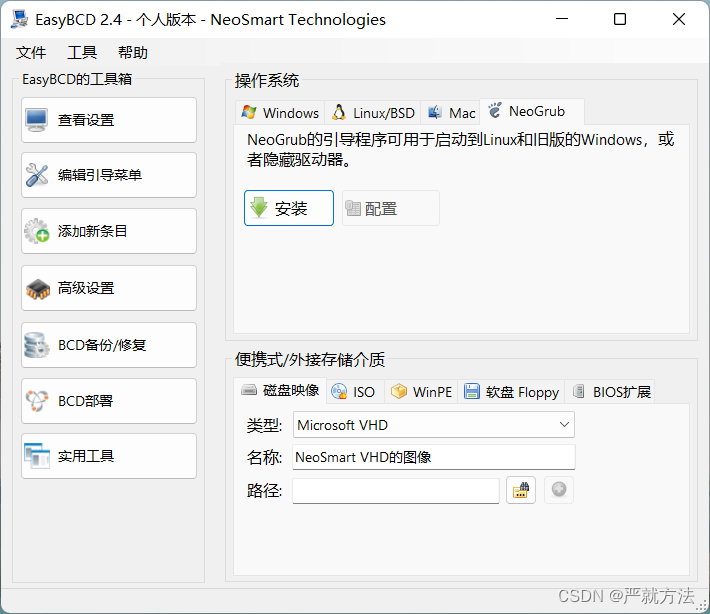Click the 操作系统 group label
The image size is (710, 614).
(267, 81)
